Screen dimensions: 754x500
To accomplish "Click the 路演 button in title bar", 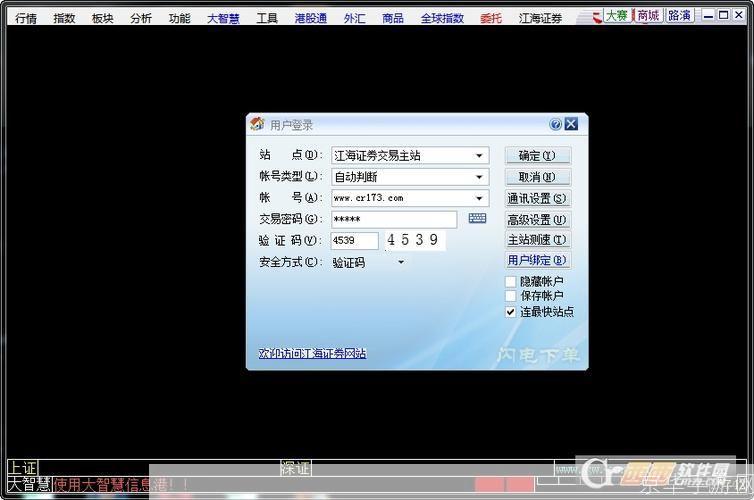I will [679, 16].
